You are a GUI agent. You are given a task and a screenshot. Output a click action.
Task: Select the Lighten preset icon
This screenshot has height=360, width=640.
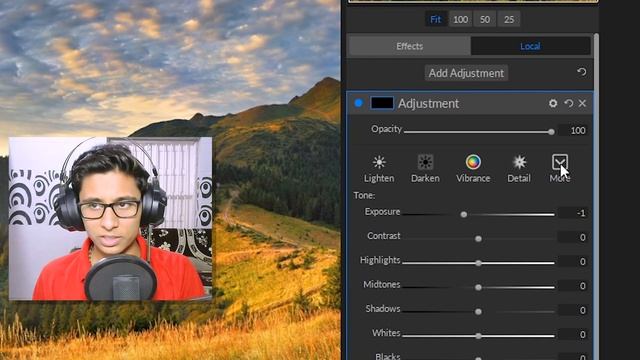tap(379, 162)
